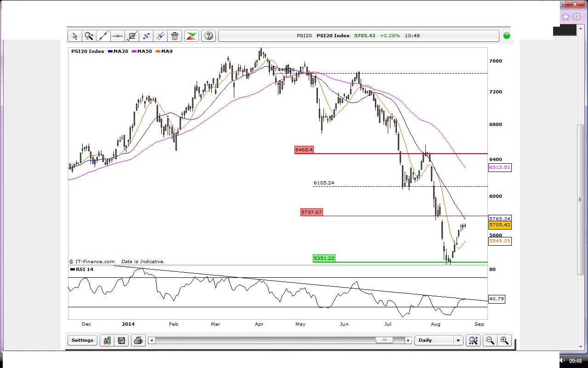Click the browser favorites star icon
The image size is (588, 368).
click(566, 17)
